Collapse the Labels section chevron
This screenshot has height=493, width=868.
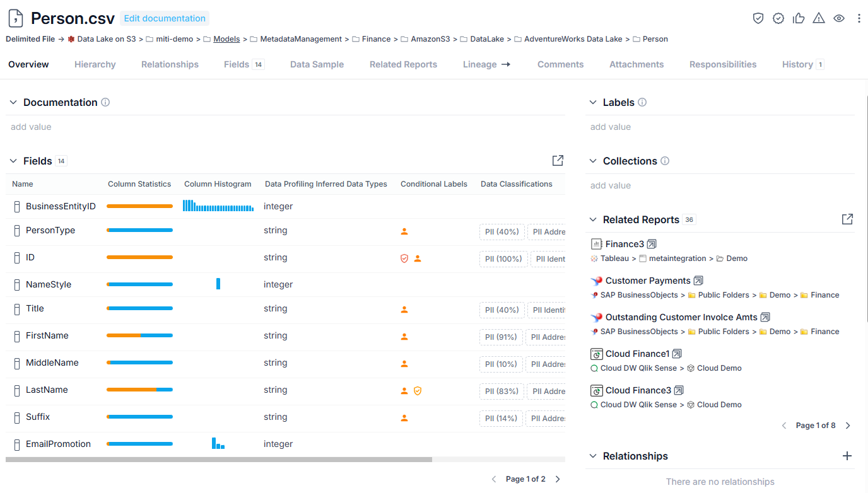[x=593, y=102]
